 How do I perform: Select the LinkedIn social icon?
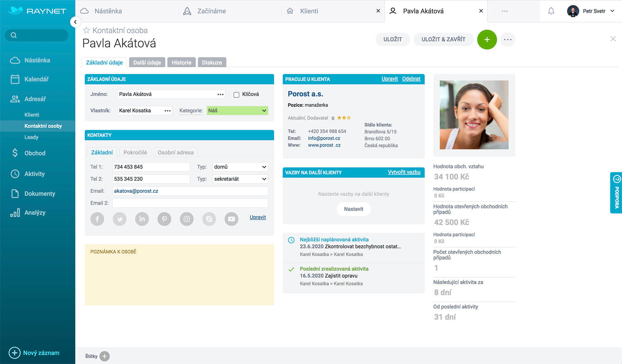(x=142, y=219)
